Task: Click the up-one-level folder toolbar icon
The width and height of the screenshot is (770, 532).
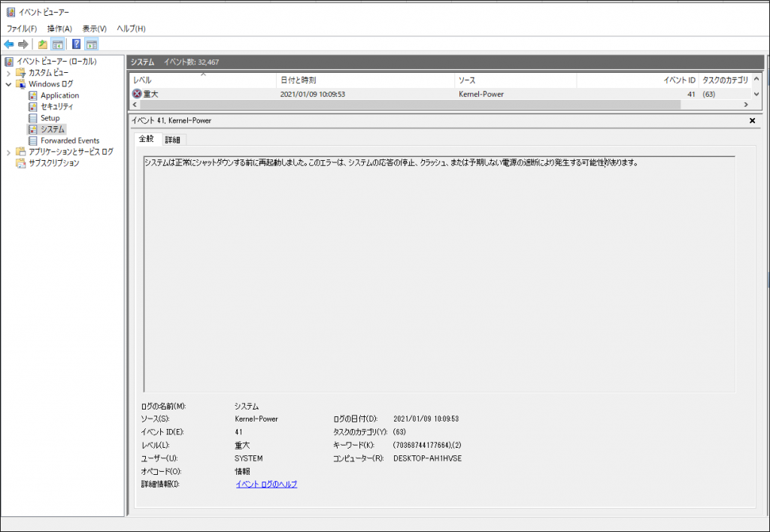Action: click(43, 44)
